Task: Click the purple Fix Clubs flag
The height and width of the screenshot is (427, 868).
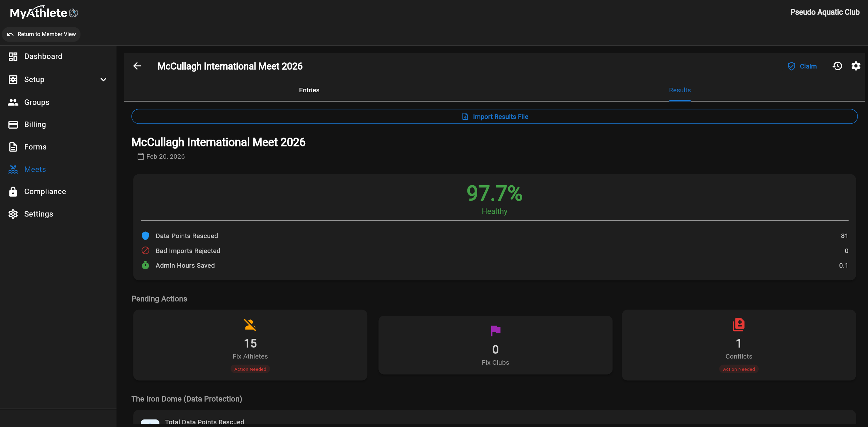Action: pyautogui.click(x=495, y=330)
